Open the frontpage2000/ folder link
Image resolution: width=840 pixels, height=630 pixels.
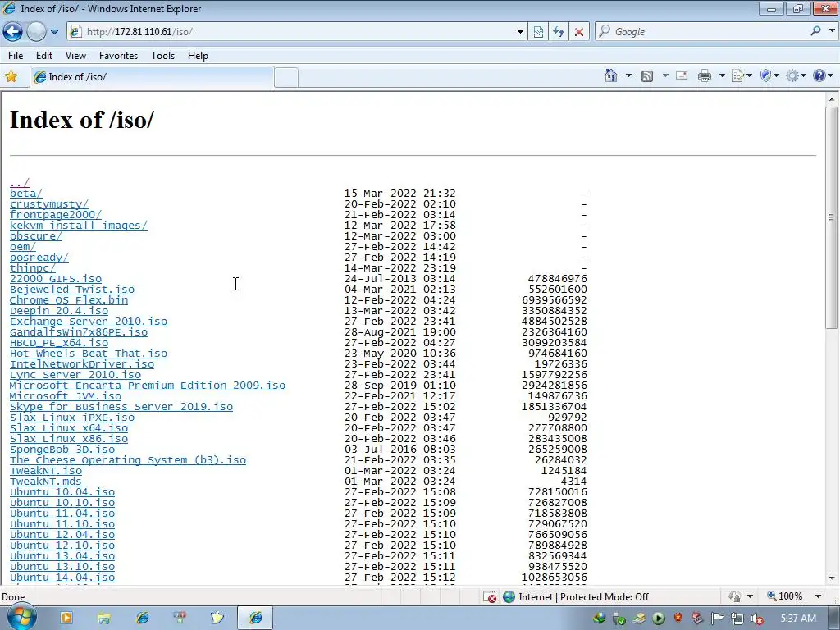pos(55,215)
